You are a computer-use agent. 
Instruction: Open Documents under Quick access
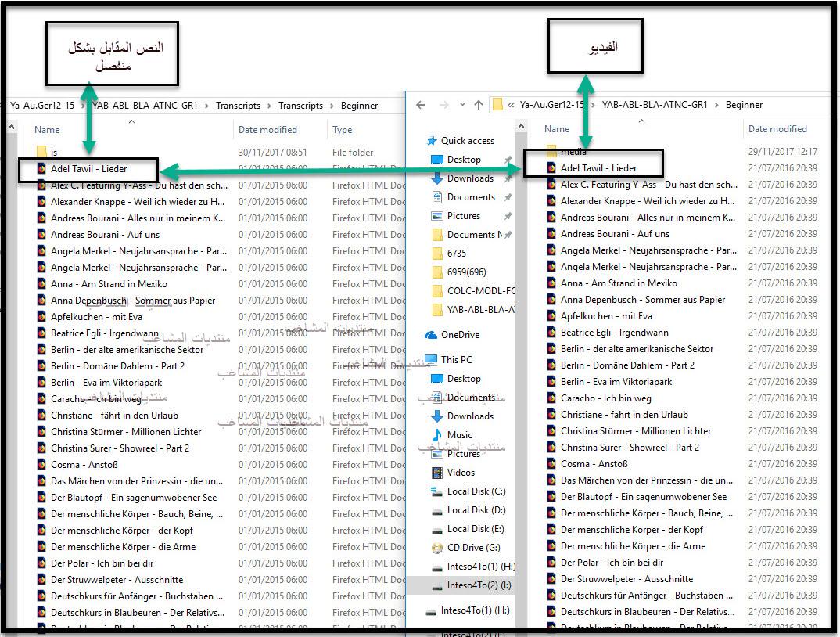coord(471,197)
